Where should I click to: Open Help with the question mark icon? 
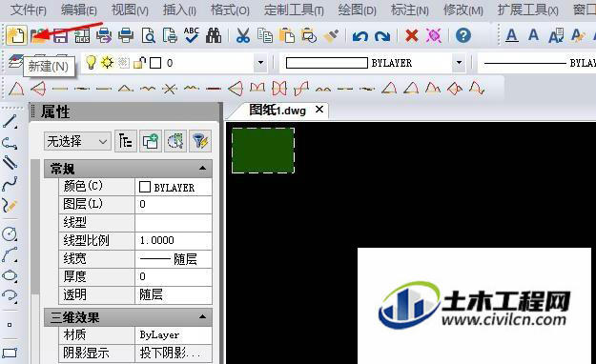[462, 35]
